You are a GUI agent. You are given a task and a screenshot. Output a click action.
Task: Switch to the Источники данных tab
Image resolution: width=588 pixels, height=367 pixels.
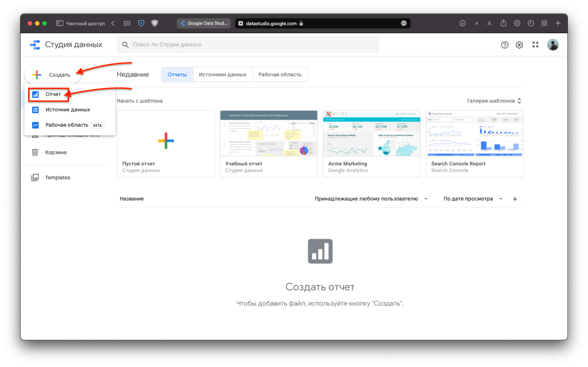pyautogui.click(x=223, y=74)
